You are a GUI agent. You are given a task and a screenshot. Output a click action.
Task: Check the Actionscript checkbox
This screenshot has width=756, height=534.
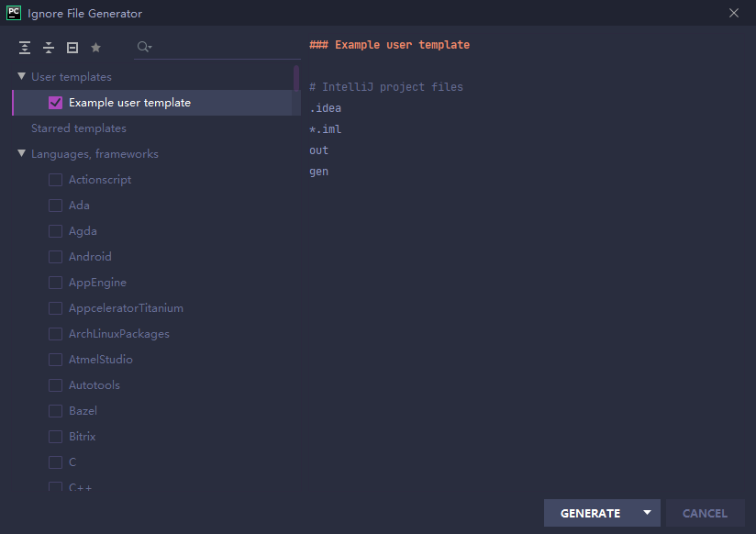pos(55,180)
